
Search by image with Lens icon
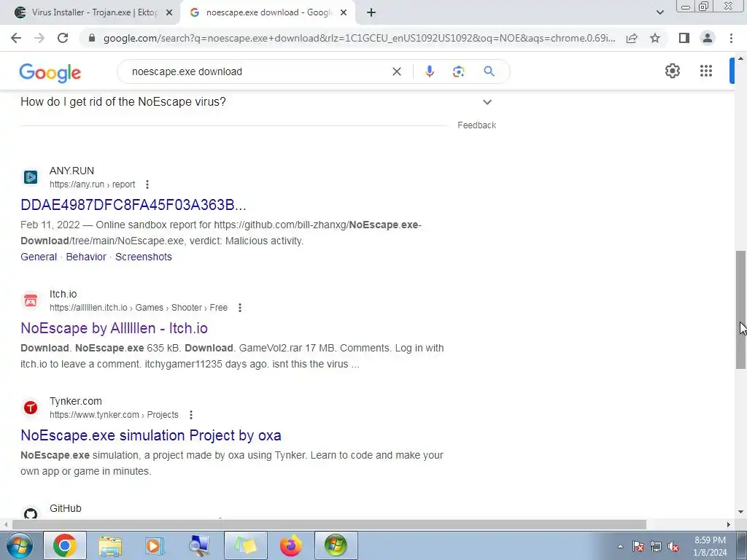[x=458, y=71]
